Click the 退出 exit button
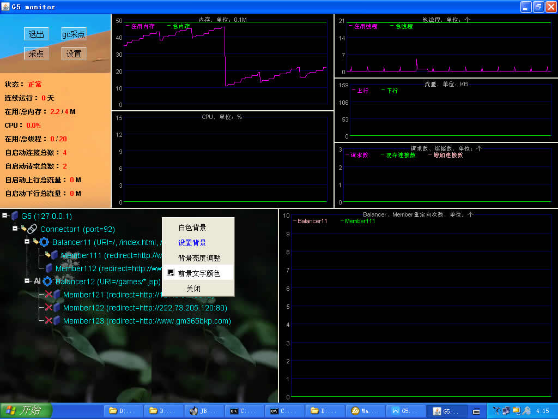This screenshot has width=559, height=419. pos(36,34)
